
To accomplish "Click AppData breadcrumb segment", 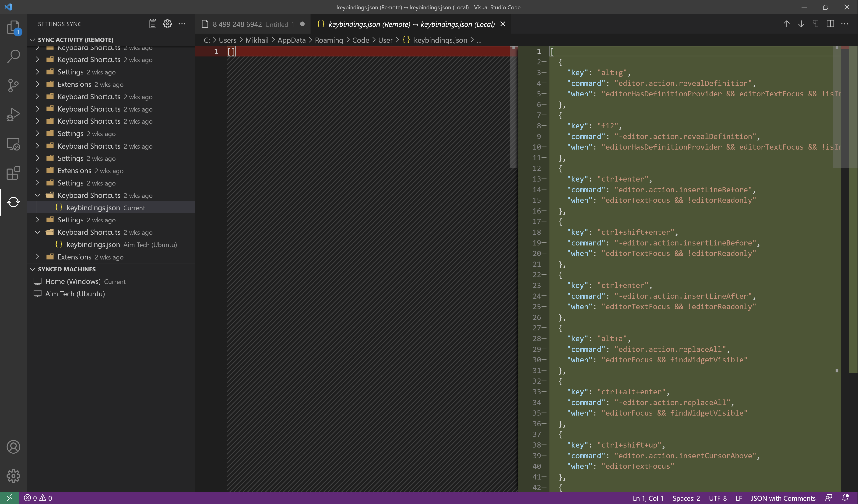I will click(x=292, y=40).
